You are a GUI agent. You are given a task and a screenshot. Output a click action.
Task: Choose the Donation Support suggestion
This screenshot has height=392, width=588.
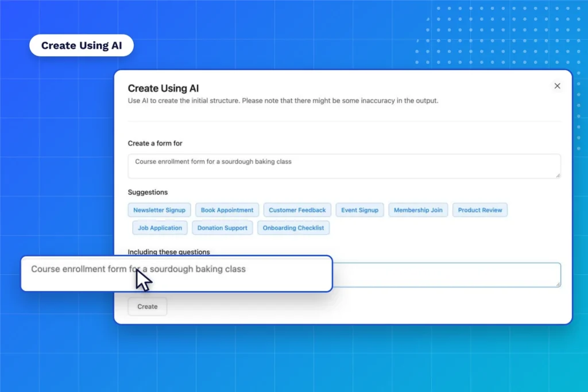coord(222,228)
